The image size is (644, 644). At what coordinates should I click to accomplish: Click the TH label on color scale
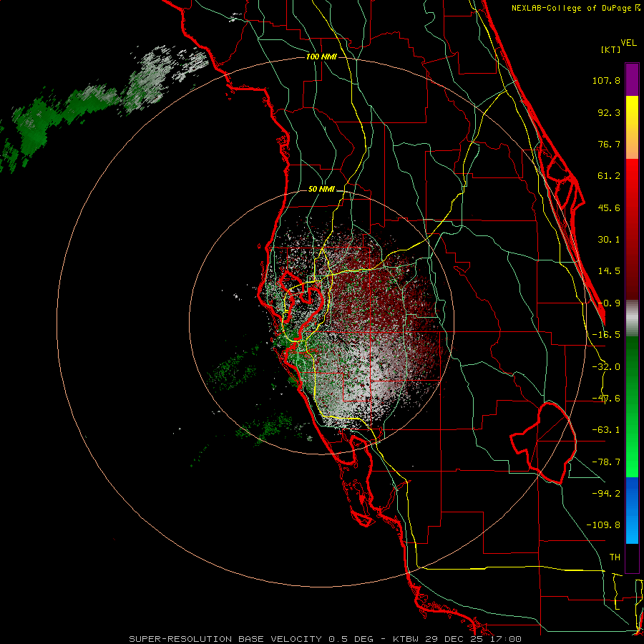(615, 557)
